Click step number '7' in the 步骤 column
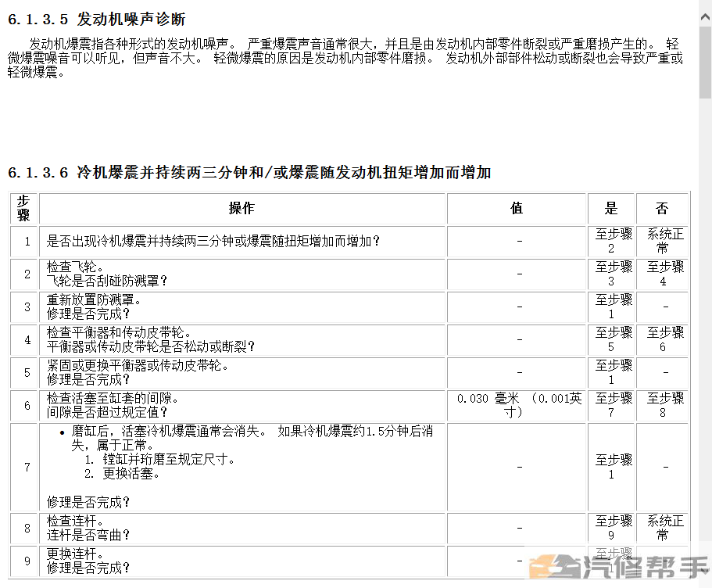This screenshot has width=712, height=588. [x=27, y=467]
